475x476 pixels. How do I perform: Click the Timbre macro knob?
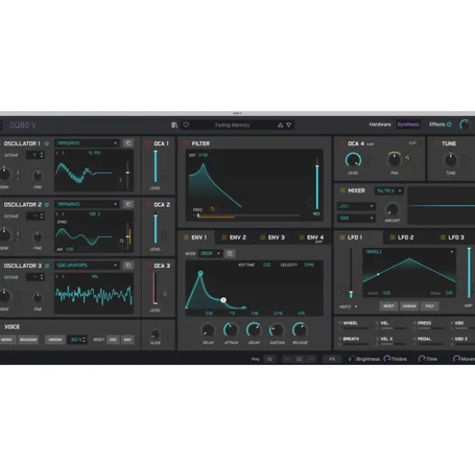(387, 359)
